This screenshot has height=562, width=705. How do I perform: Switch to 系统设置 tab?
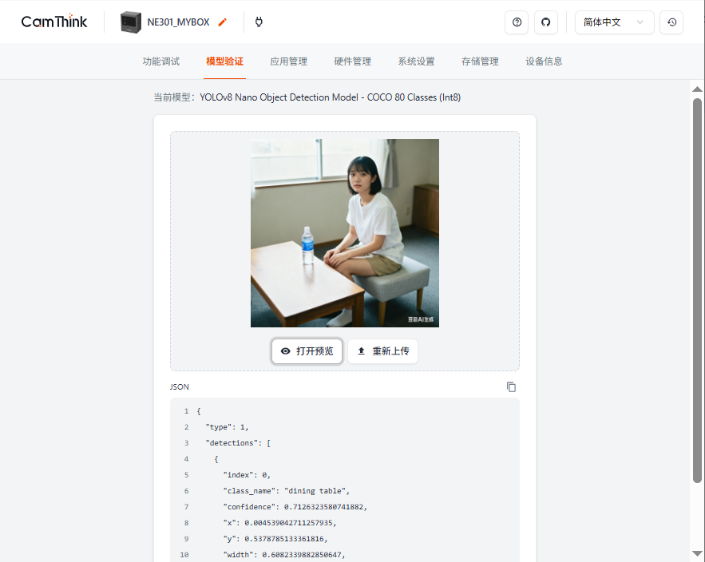pyautogui.click(x=416, y=62)
